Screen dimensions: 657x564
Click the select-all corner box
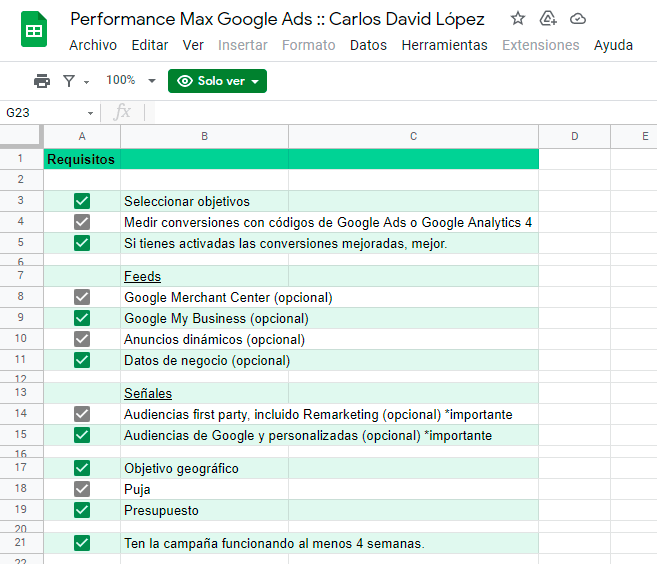pos(21,136)
